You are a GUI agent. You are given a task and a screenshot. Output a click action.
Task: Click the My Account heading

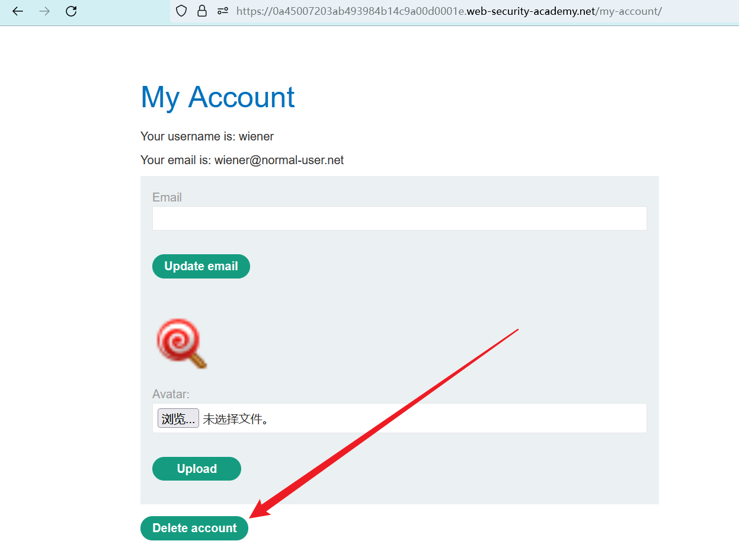pyautogui.click(x=217, y=97)
